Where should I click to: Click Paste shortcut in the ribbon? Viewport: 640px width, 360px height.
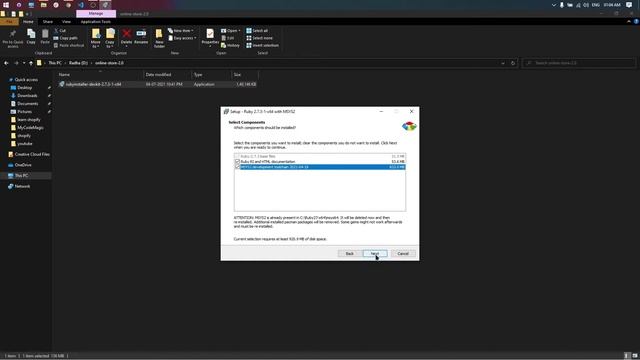(69, 45)
